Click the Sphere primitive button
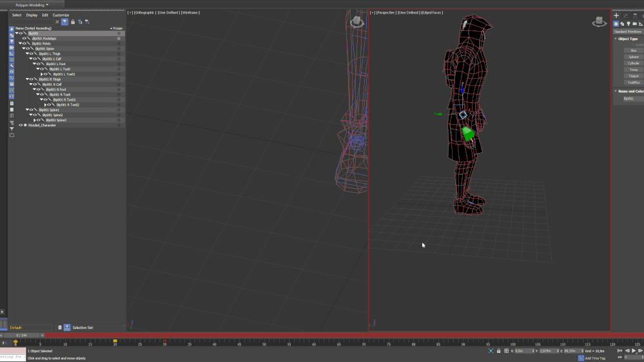The image size is (644, 362). pos(634,57)
